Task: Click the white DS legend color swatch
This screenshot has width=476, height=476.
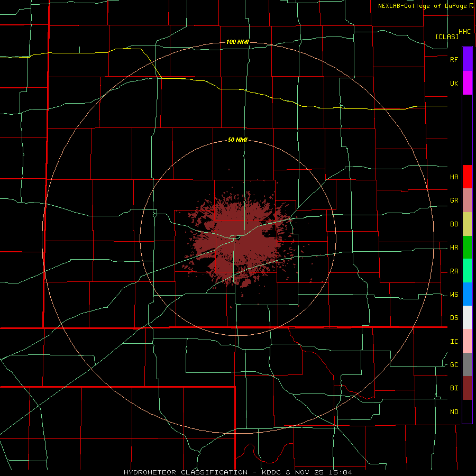Action: [467, 317]
